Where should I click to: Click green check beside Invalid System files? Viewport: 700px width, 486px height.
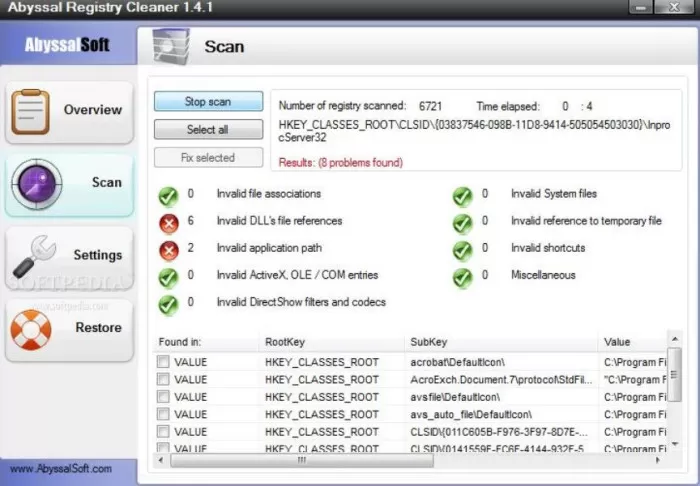[x=462, y=196]
